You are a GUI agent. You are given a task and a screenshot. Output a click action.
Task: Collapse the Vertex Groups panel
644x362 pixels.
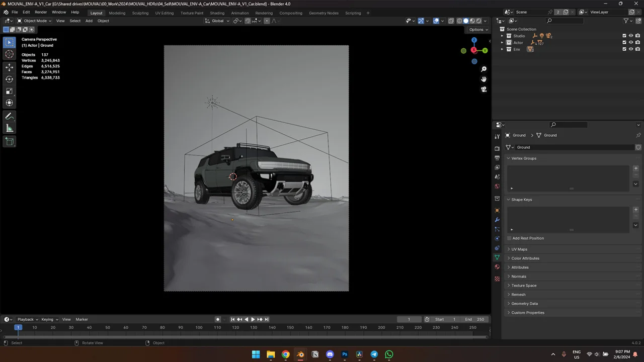pyautogui.click(x=523, y=158)
